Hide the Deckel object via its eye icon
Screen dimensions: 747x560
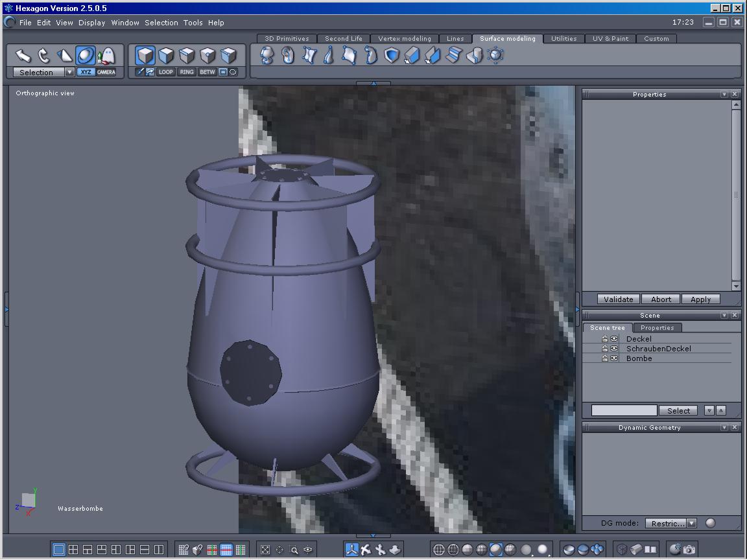tap(614, 339)
